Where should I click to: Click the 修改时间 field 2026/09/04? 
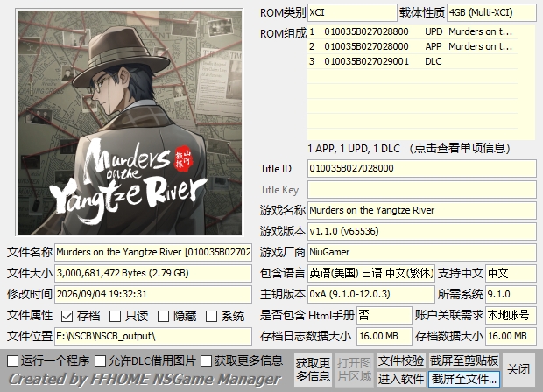point(153,294)
